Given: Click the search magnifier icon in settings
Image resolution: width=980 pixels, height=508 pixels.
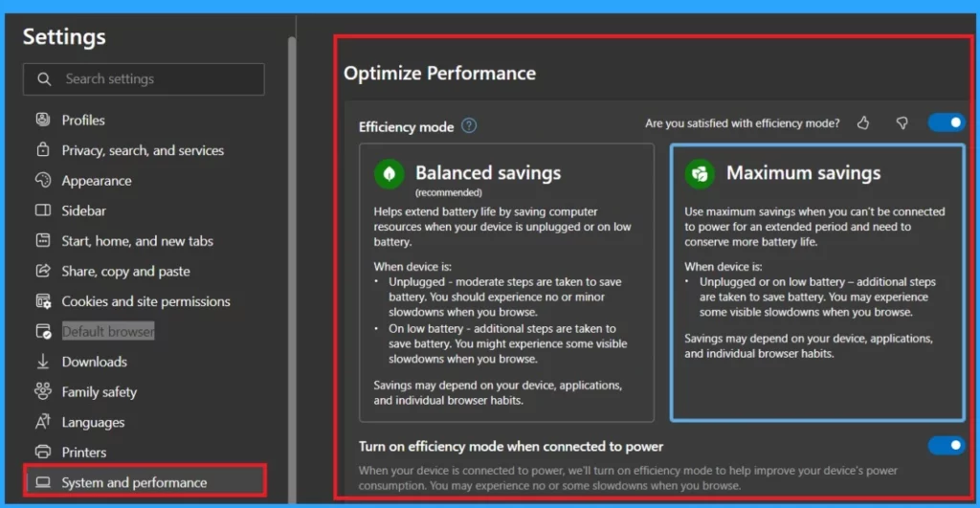Looking at the screenshot, I should pyautogui.click(x=44, y=79).
